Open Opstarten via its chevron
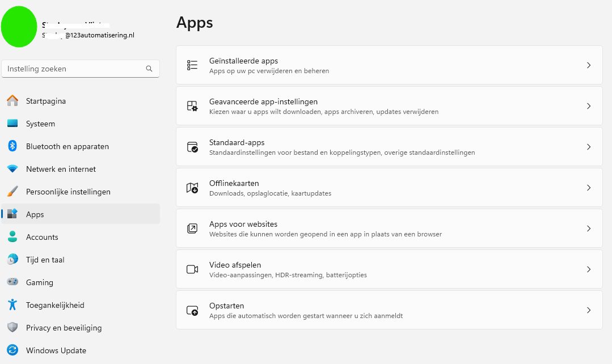This screenshot has height=364, width=612. pos(588,310)
